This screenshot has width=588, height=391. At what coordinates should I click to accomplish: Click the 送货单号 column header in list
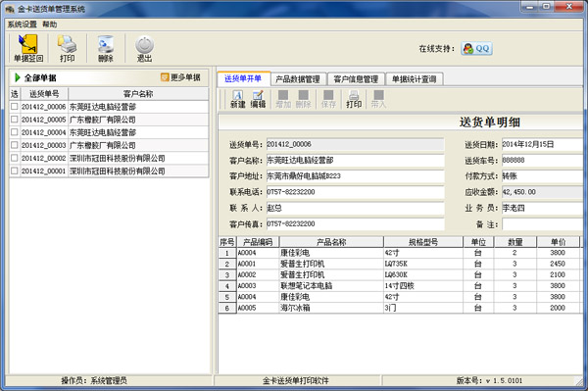tap(44, 94)
